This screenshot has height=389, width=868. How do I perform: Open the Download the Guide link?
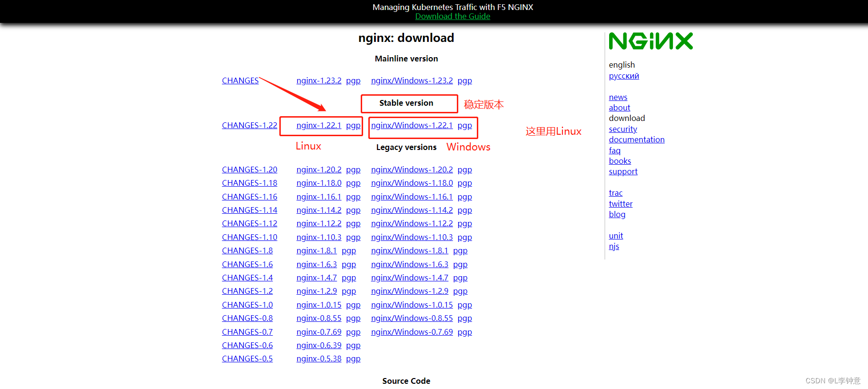coord(453,16)
